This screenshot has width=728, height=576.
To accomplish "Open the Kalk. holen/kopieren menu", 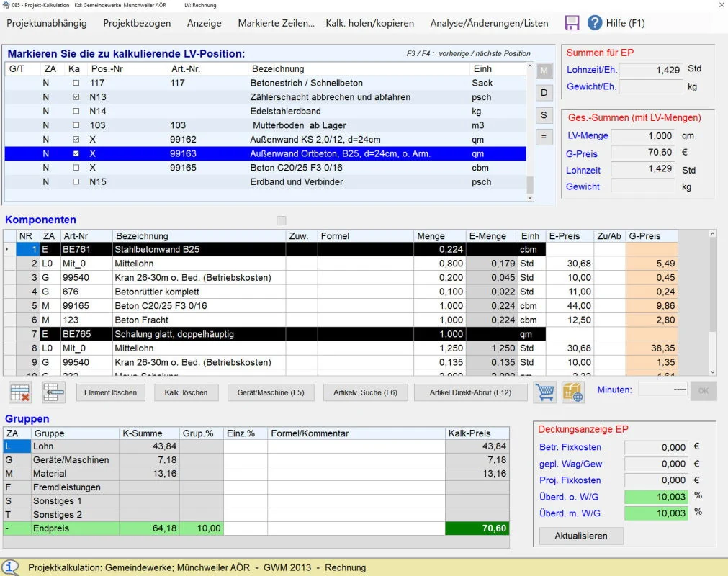I will tap(369, 23).
